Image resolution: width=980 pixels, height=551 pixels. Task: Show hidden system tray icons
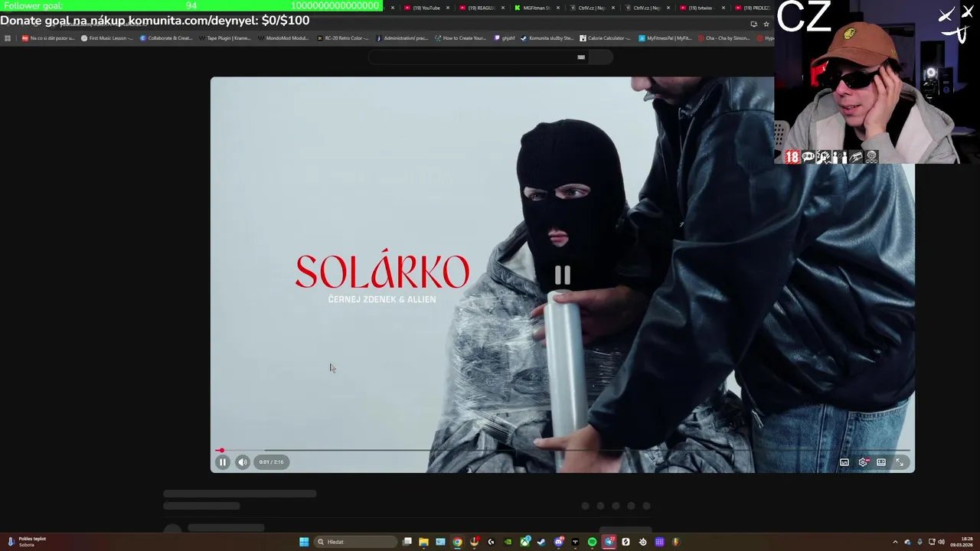(895, 542)
